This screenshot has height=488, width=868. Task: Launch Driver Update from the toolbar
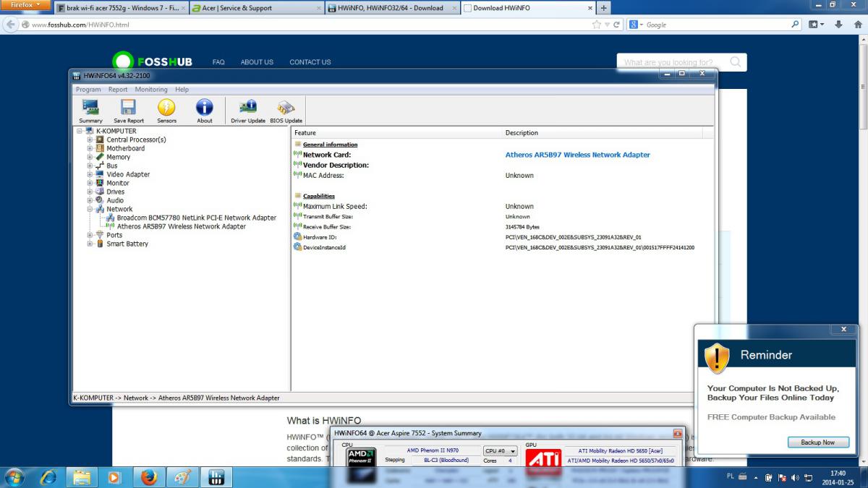(248, 111)
